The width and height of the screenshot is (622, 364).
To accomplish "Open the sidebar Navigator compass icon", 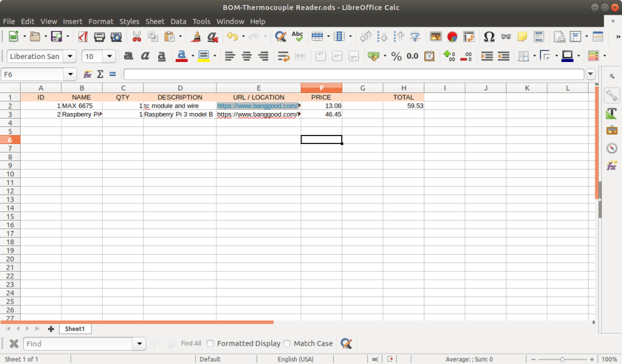I will (x=612, y=148).
